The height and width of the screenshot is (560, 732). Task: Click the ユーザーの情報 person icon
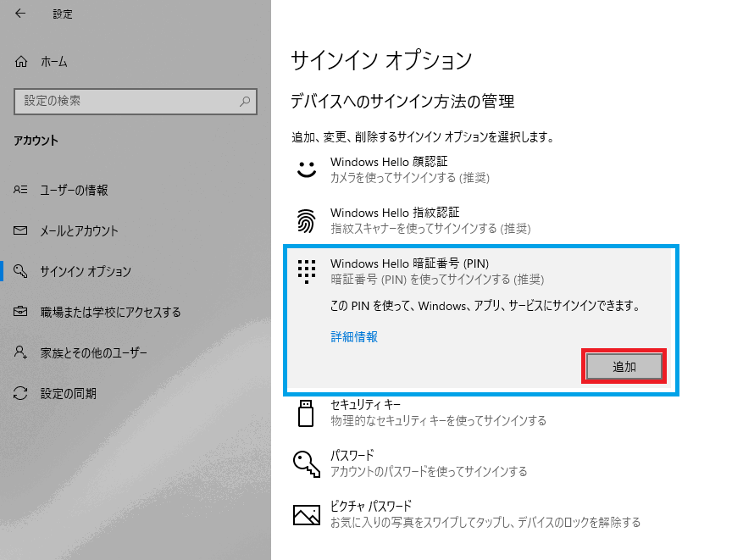tap(20, 190)
